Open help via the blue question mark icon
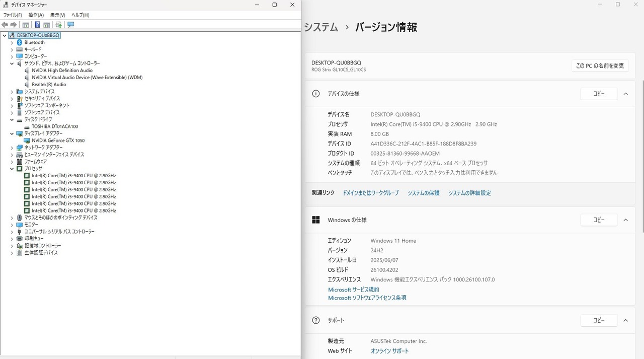Viewport: 644px width, 359px height. coord(37,25)
